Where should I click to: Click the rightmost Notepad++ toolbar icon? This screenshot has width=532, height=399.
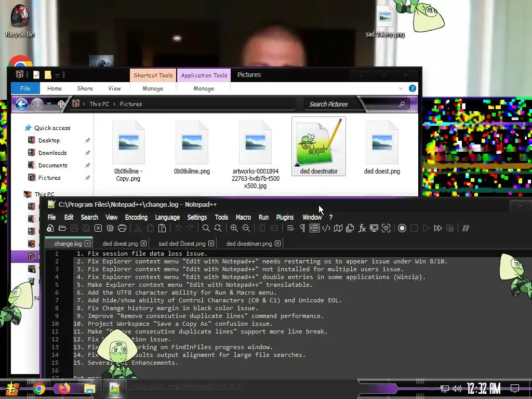(465, 229)
